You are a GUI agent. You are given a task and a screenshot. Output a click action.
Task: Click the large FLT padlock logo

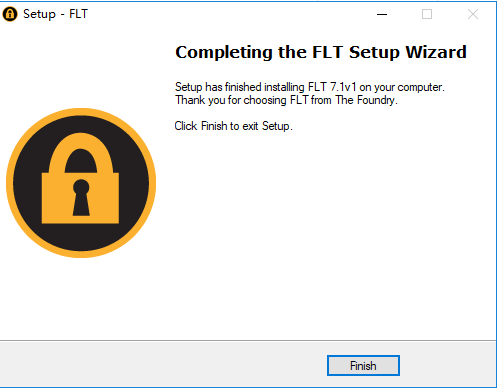tap(81, 183)
